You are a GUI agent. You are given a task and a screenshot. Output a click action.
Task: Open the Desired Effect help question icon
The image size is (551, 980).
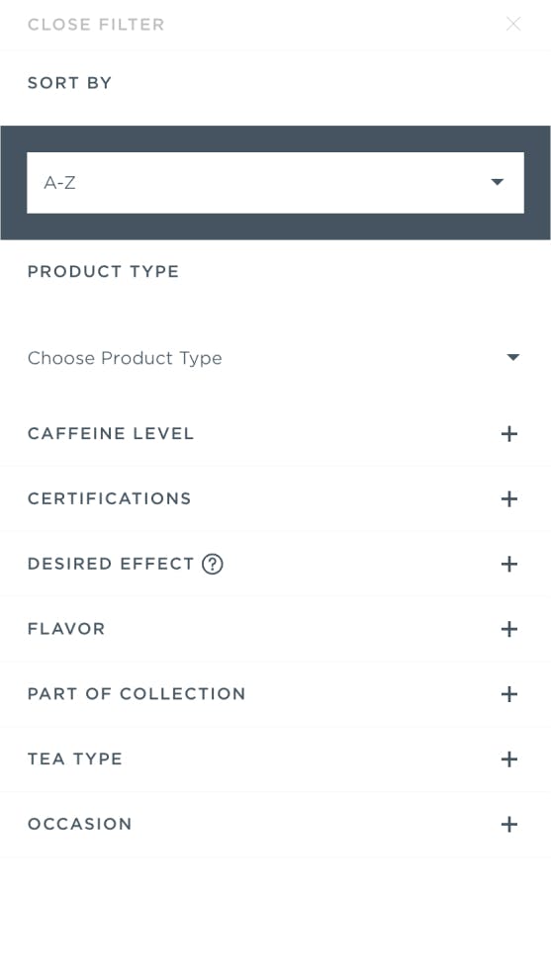click(213, 564)
